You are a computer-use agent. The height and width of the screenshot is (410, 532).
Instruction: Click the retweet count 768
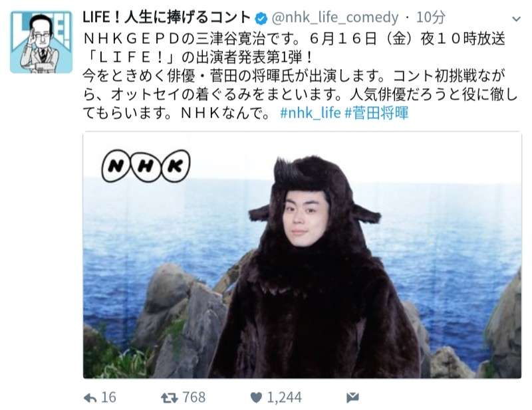[194, 397]
